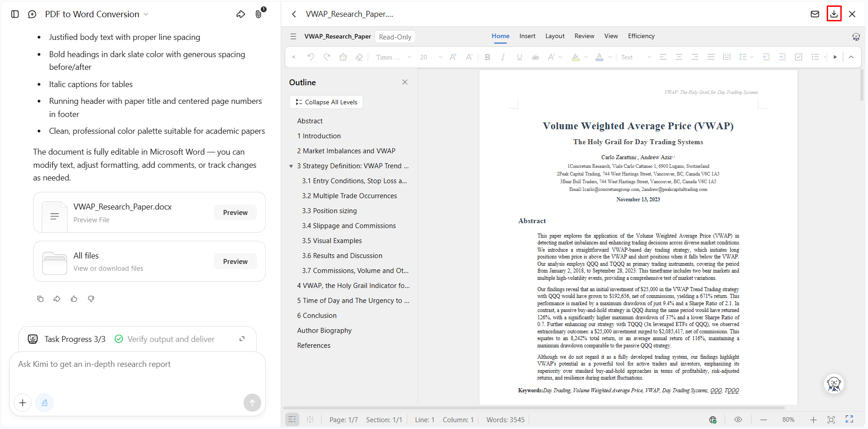Insert a checkbox using the toolbar checkbox icon
Image resolution: width=868 pixels, height=429 pixels.
[x=799, y=57]
